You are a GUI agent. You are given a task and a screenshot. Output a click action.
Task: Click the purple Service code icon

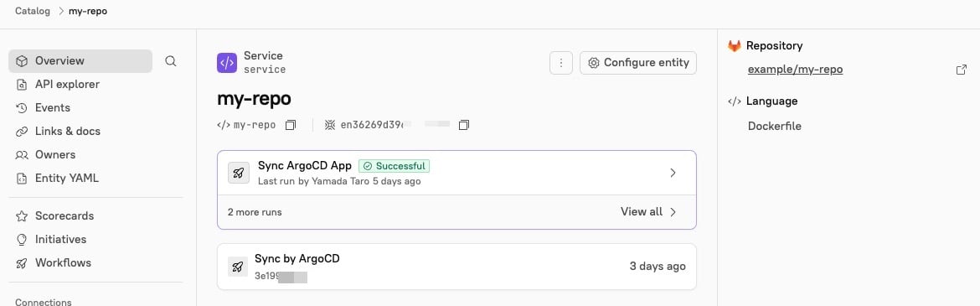[x=227, y=63]
